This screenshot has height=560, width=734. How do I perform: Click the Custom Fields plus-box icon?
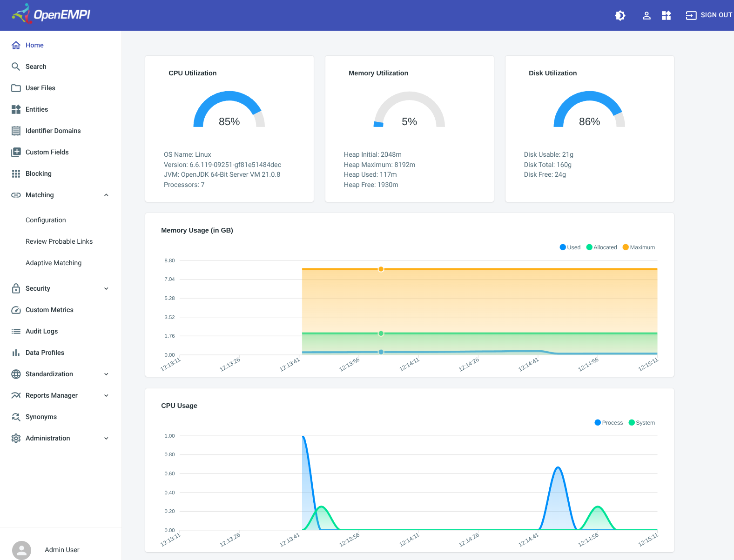pos(16,152)
